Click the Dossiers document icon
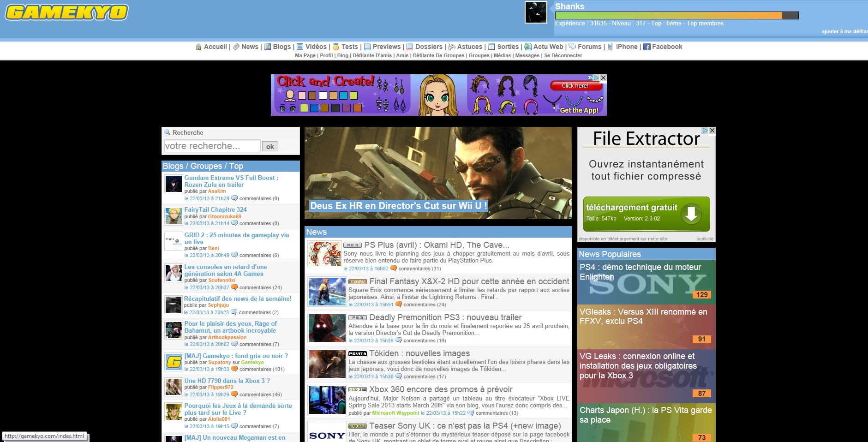This screenshot has width=868, height=442. coord(410,47)
